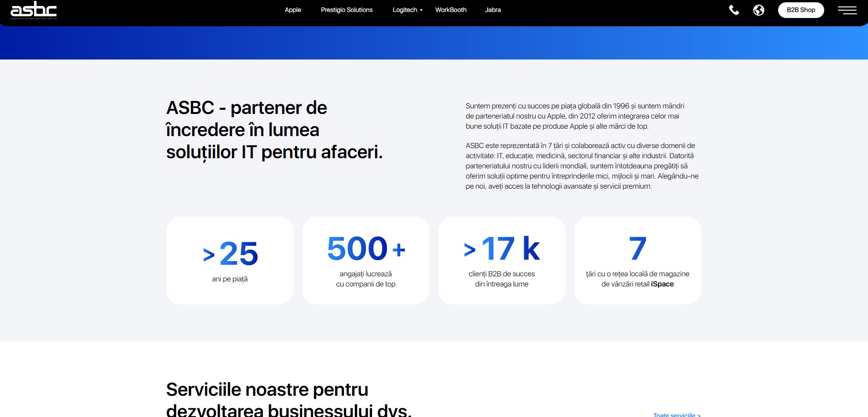Click heading 'Serviciile noastre pentru'
The width and height of the screenshot is (868, 417).
pyautogui.click(x=289, y=399)
